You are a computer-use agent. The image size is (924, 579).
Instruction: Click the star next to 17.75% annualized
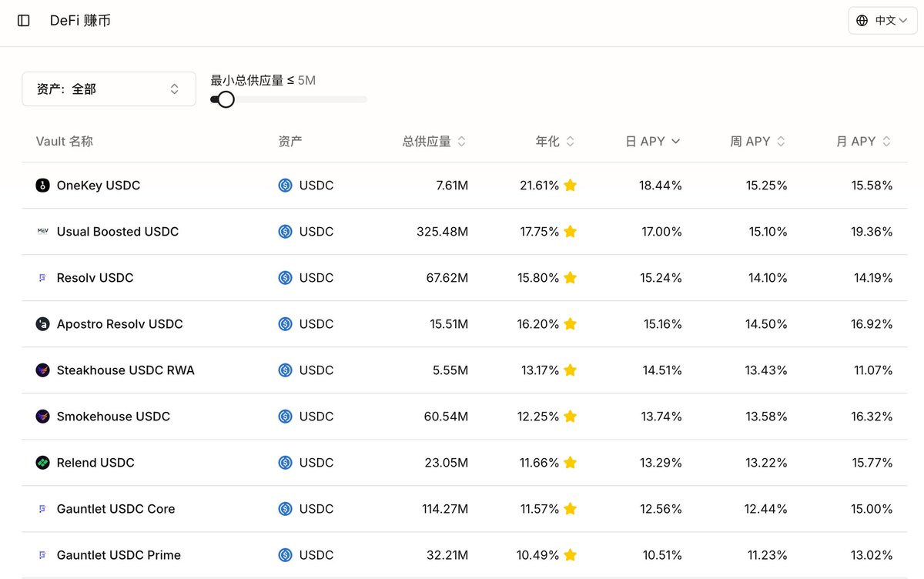pyautogui.click(x=571, y=231)
